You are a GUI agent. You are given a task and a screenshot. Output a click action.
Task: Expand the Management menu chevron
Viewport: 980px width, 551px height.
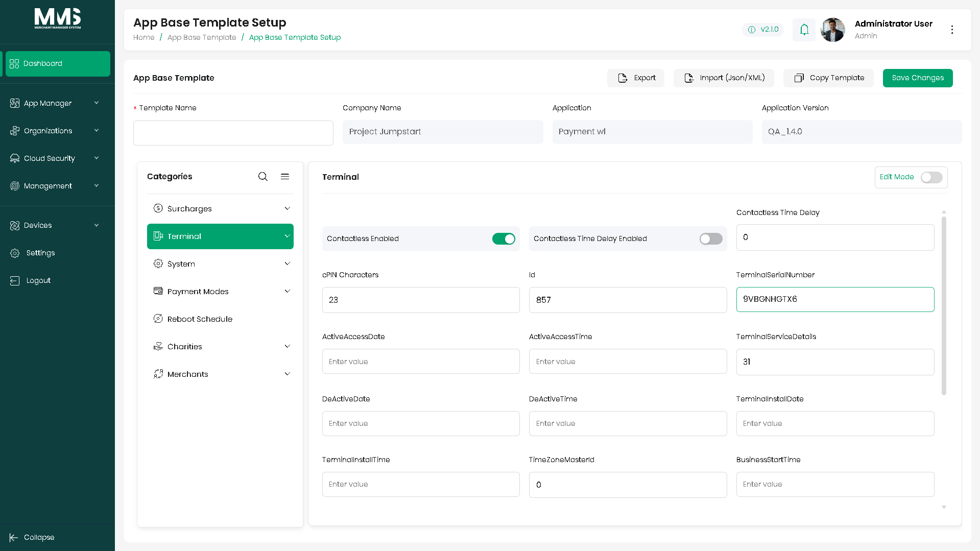(97, 186)
